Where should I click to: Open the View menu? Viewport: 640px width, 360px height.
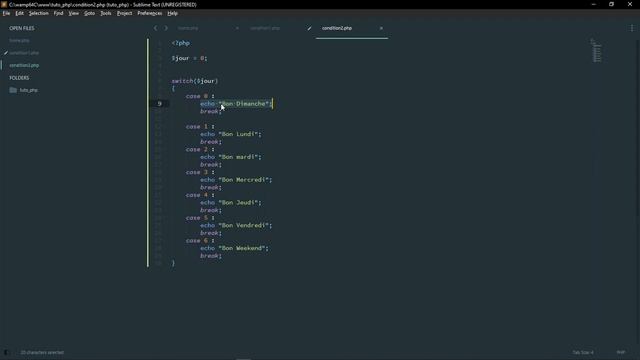click(73, 13)
